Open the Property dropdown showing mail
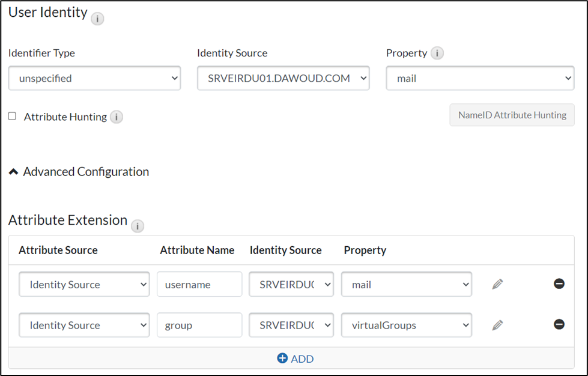588x376 pixels. (479, 78)
